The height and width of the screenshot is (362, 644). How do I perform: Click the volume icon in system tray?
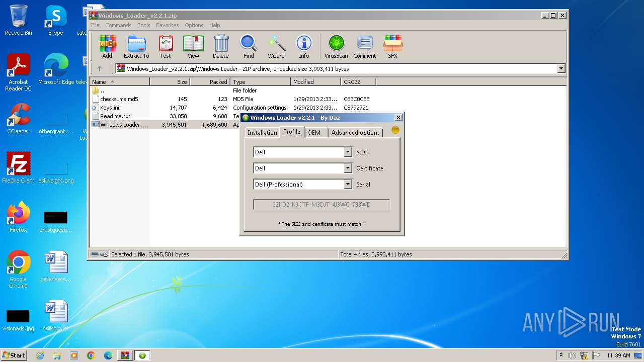pyautogui.click(x=572, y=355)
